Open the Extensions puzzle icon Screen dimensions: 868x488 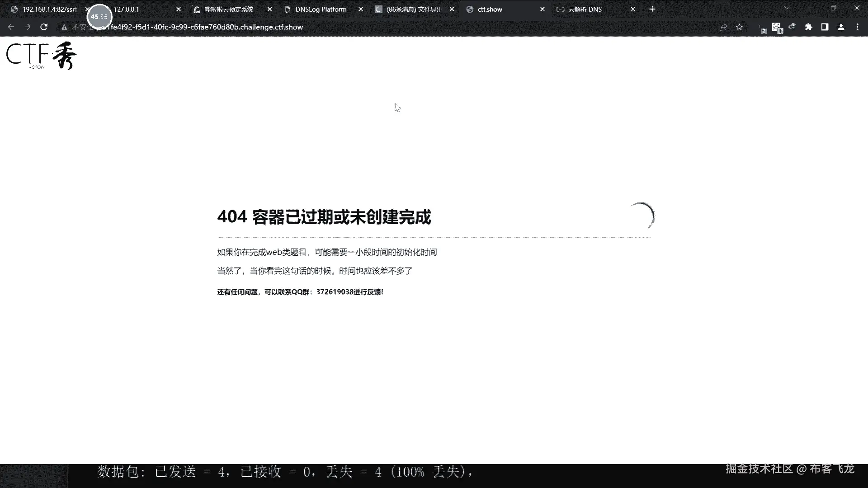point(808,27)
